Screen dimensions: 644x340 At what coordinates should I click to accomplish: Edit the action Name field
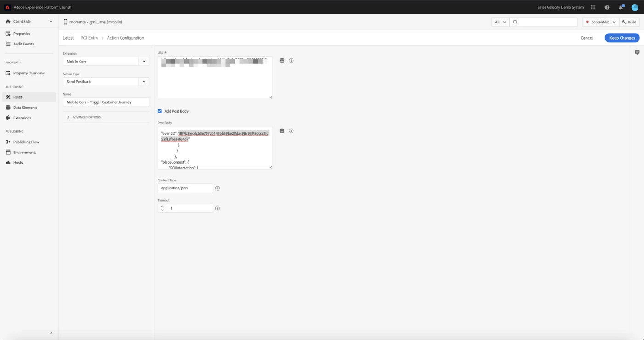(x=106, y=102)
